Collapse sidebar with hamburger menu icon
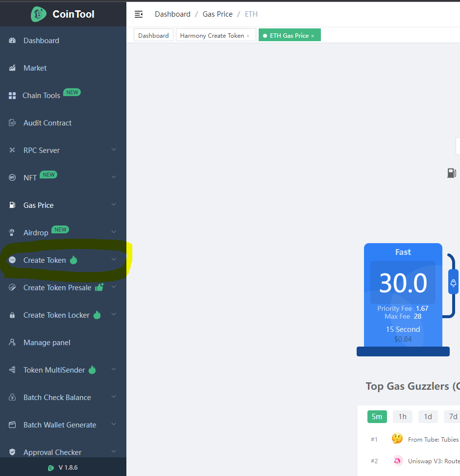Viewport: 460px width, 476px height. pos(139,14)
